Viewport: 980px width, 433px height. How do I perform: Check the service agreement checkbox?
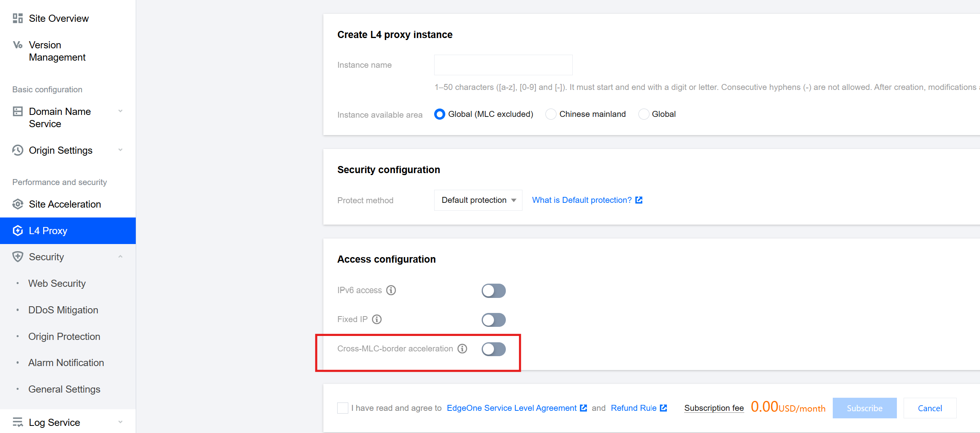(x=343, y=408)
